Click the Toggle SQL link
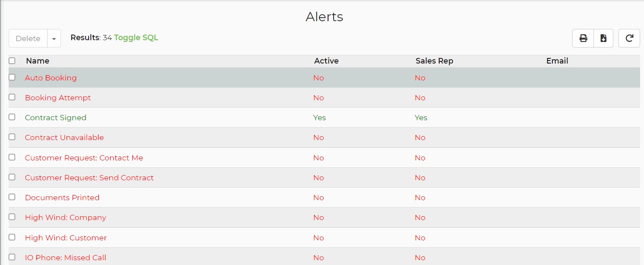This screenshot has width=644, height=265. click(x=136, y=38)
